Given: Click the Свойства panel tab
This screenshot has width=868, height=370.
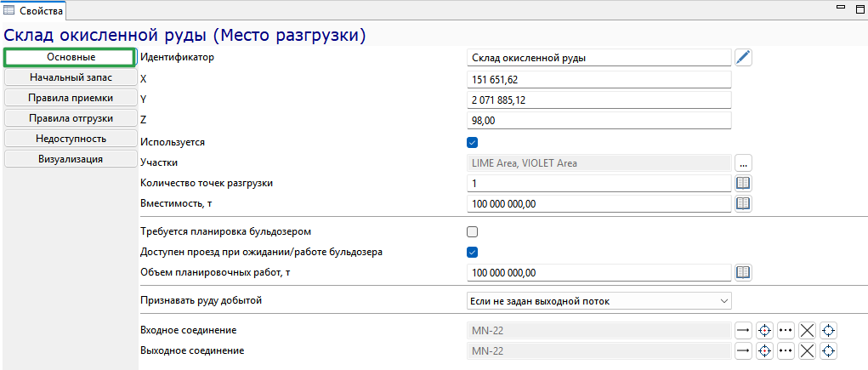Looking at the screenshot, I should pyautogui.click(x=34, y=10).
